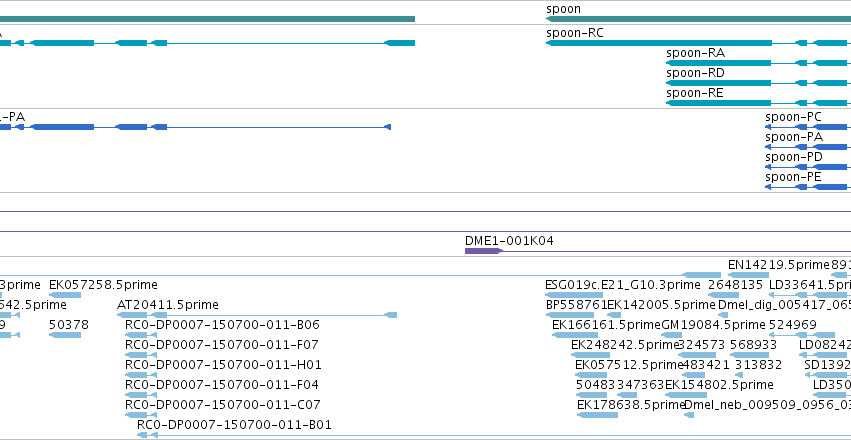The image size is (851, 440).
Task: Click the EK178638.5prime label
Action: tap(631, 405)
